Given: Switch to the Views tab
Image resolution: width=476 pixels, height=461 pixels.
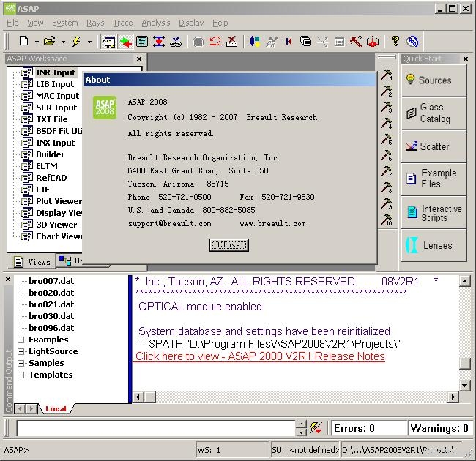Looking at the screenshot, I should pyautogui.click(x=32, y=262).
